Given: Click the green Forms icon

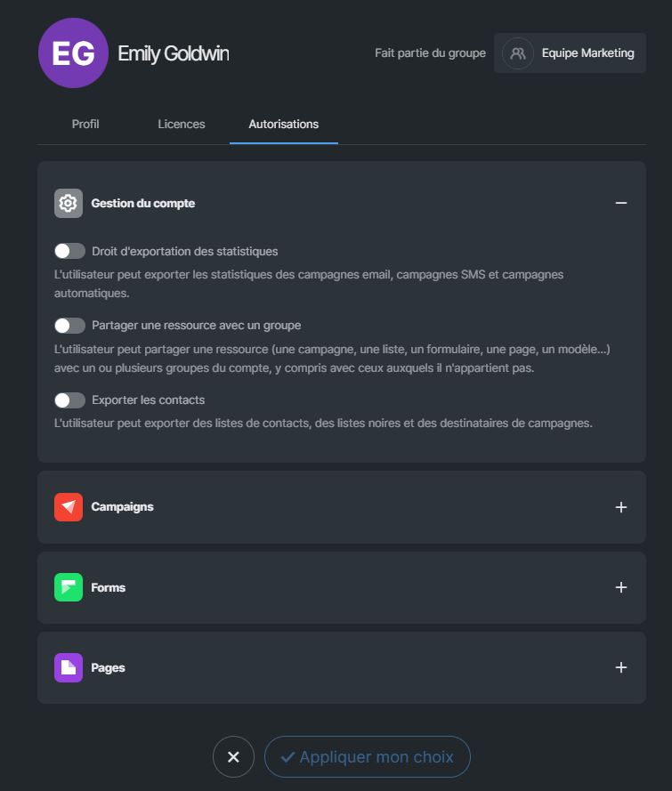Looking at the screenshot, I should point(69,587).
